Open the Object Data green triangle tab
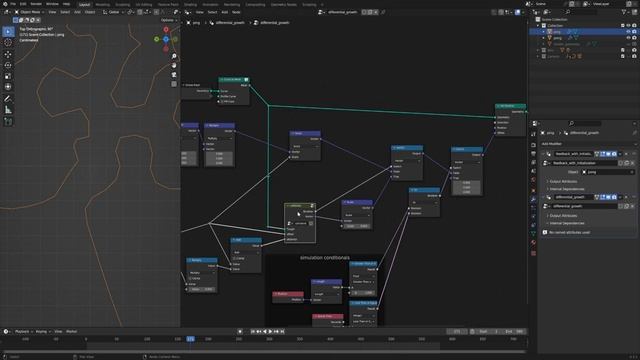The height and width of the screenshot is (360, 640). 533,233
